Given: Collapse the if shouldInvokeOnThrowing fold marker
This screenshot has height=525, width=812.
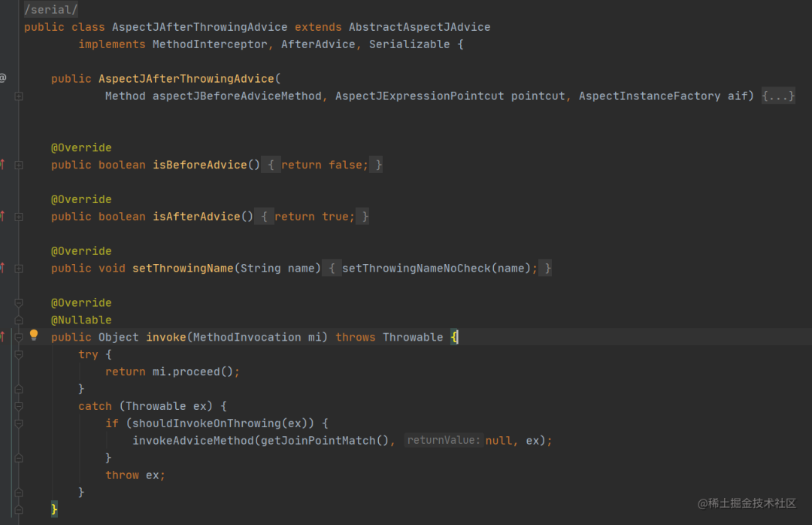Looking at the screenshot, I should pos(19,423).
